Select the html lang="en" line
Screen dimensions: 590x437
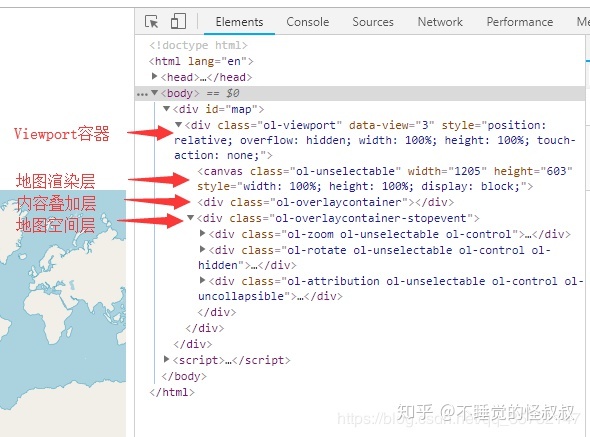coord(201,61)
